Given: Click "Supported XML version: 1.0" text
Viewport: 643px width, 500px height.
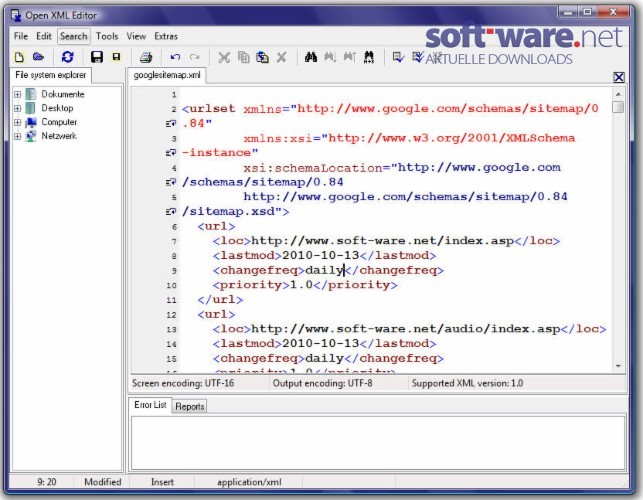Looking at the screenshot, I should pyautogui.click(x=467, y=383).
